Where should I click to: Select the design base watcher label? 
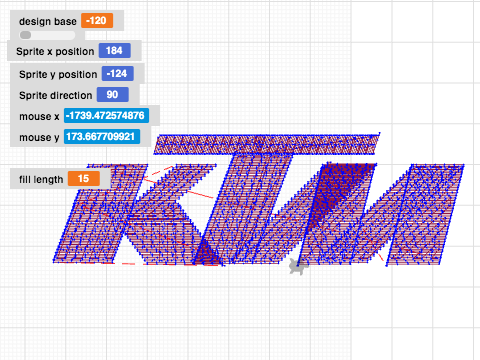48,22
